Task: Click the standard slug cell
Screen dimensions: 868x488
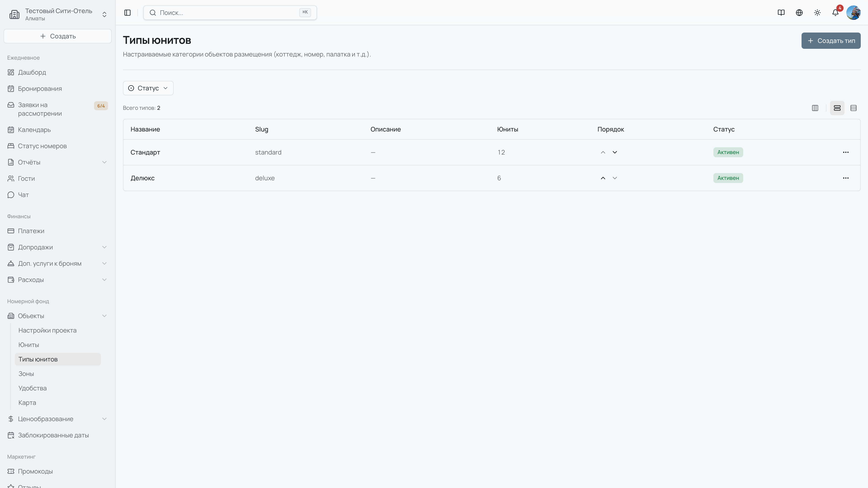Action: pyautogui.click(x=268, y=152)
